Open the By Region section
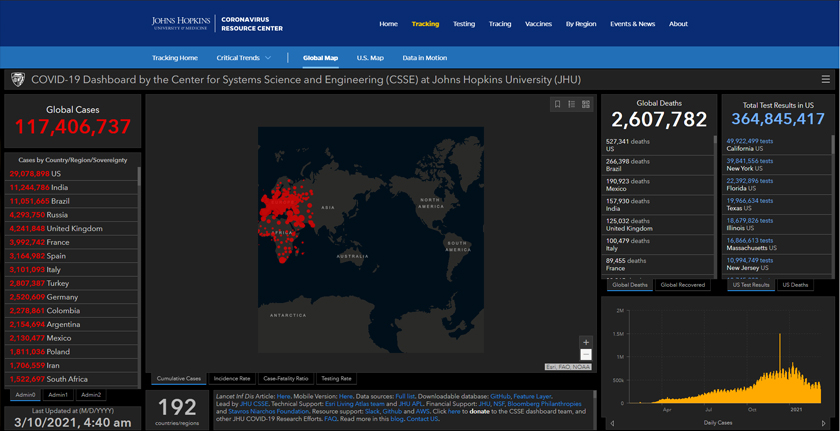The image size is (840, 431). pos(581,24)
